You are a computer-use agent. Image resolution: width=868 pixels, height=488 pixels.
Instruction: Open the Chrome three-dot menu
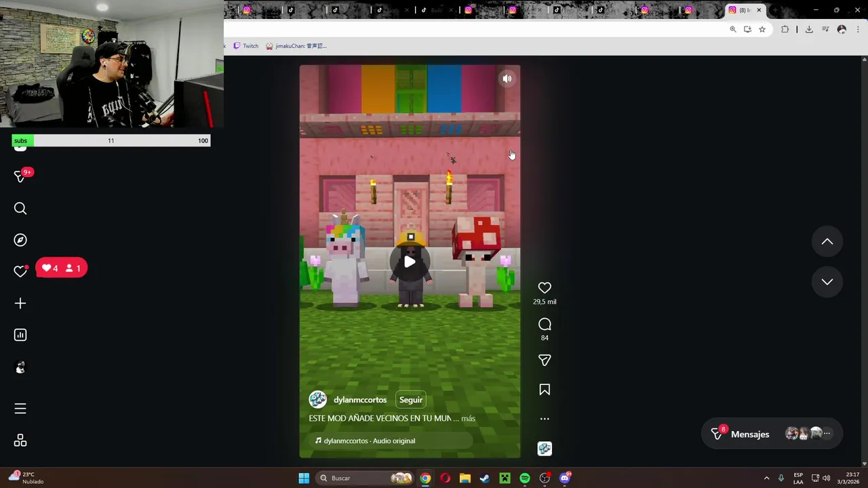click(x=858, y=30)
